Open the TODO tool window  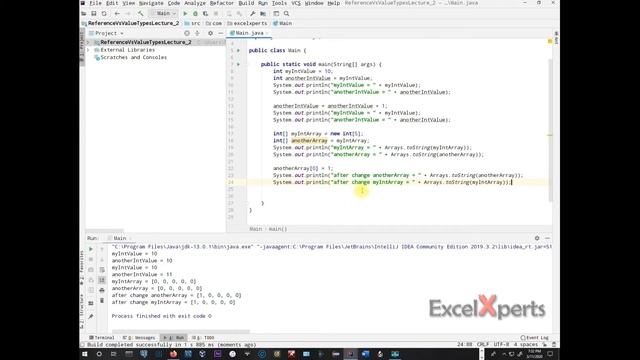203,338
